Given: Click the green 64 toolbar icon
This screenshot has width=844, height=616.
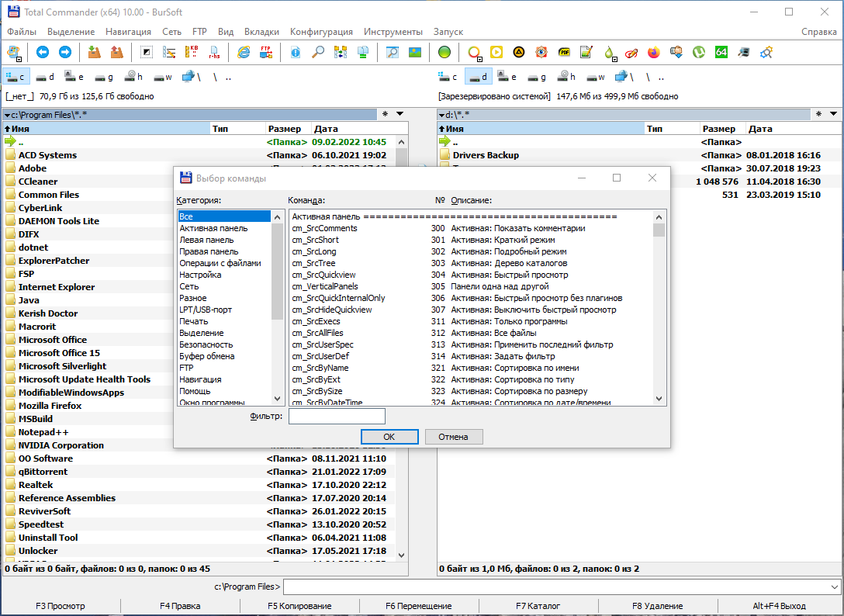Looking at the screenshot, I should point(721,52).
